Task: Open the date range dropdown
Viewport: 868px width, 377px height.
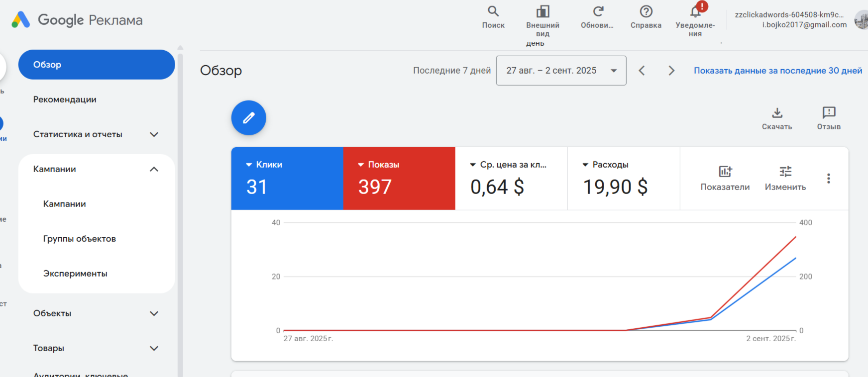Action: pos(561,71)
